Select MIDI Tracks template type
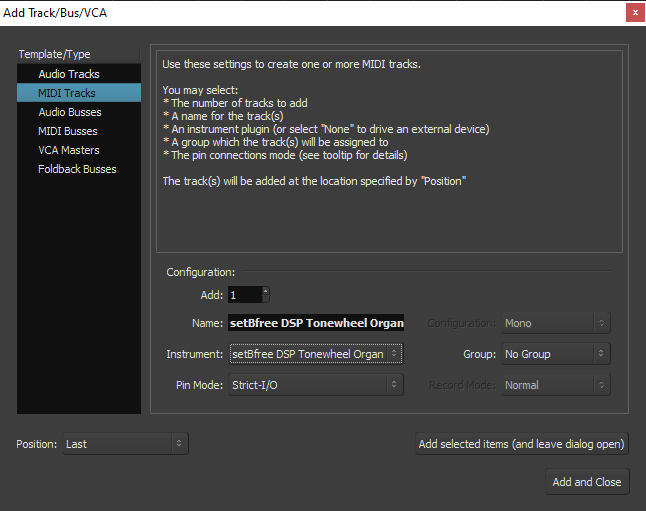 pyautogui.click(x=79, y=93)
